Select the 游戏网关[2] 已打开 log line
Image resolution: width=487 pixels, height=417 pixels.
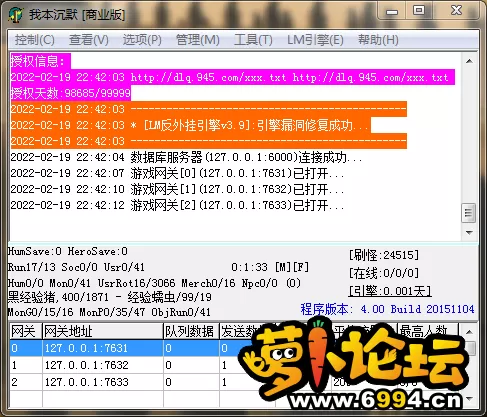(x=177, y=205)
